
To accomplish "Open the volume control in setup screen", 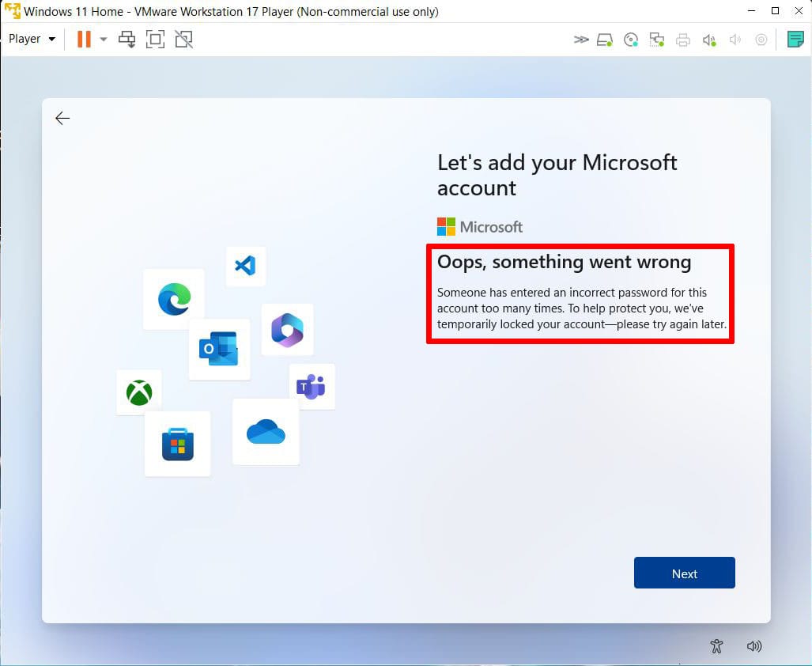I will (x=754, y=645).
